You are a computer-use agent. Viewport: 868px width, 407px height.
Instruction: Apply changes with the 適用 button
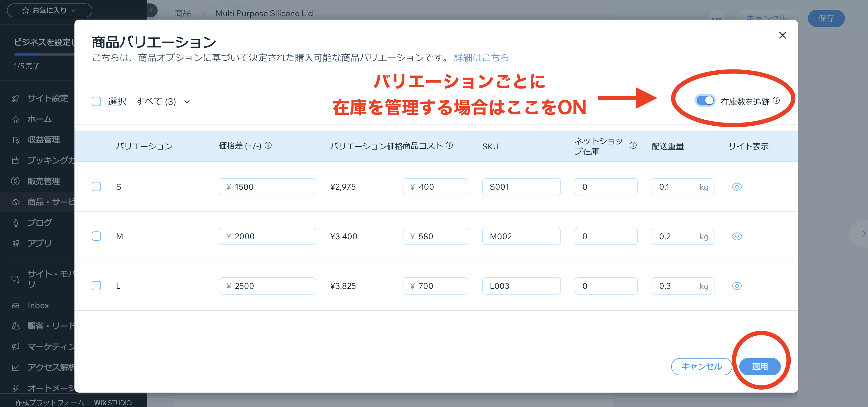pyautogui.click(x=760, y=366)
